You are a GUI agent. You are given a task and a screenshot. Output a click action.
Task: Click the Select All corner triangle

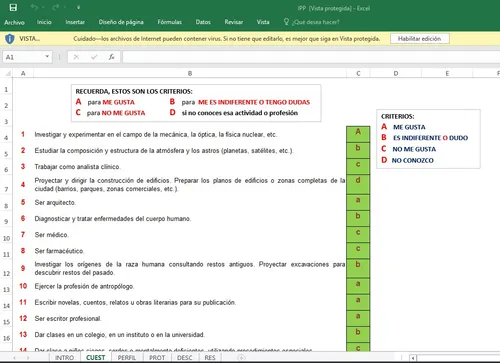(8, 73)
